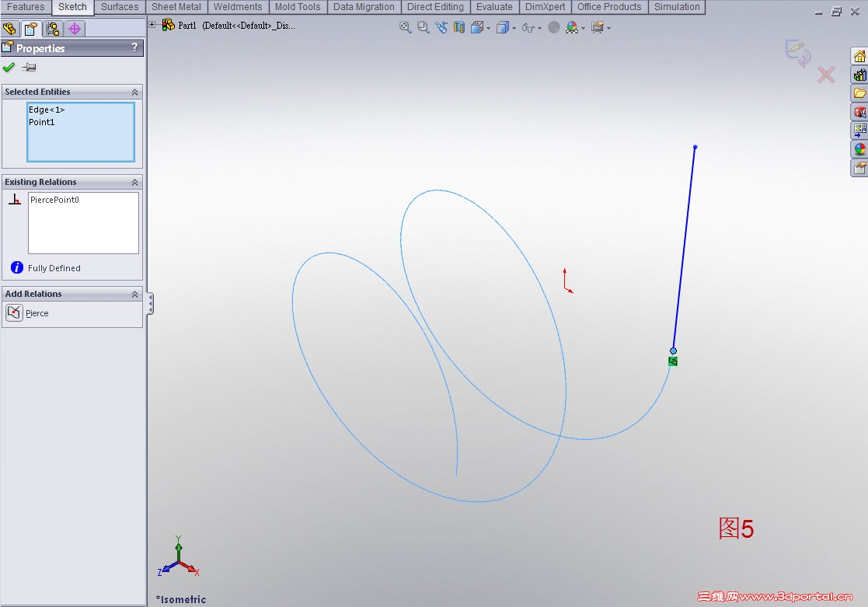Restore down the document window

click(x=836, y=12)
